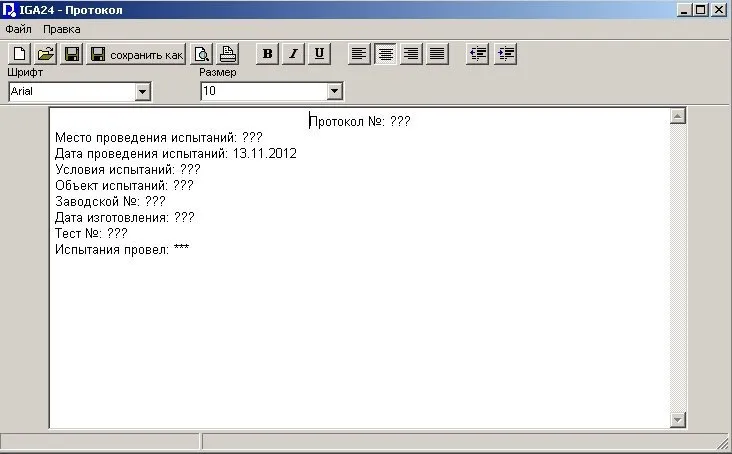Justify the text

tap(437, 54)
